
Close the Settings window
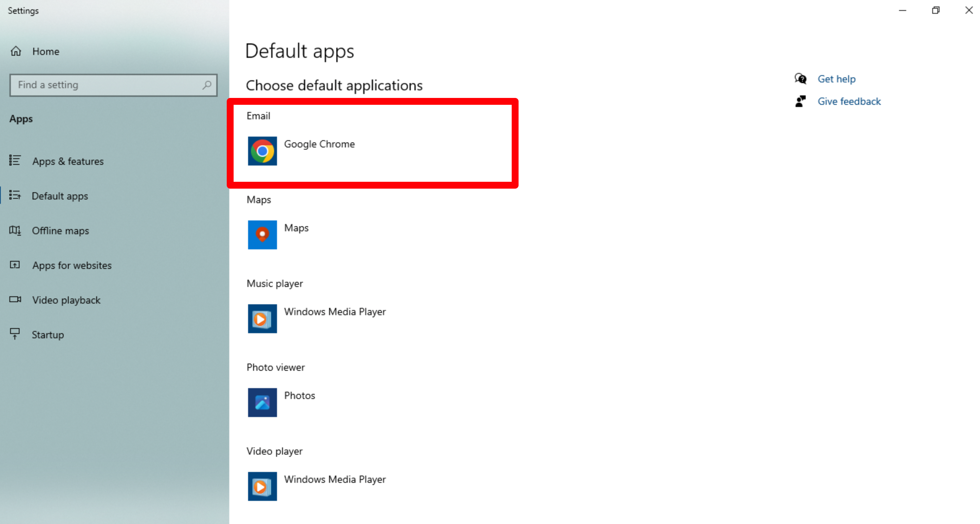pos(968,10)
